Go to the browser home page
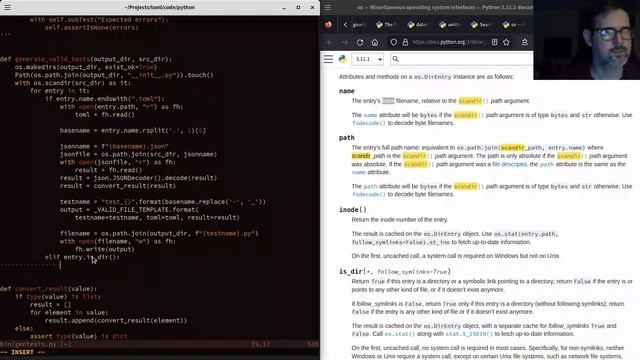Image resolution: width=640 pixels, height=360 pixels. pos(375,42)
